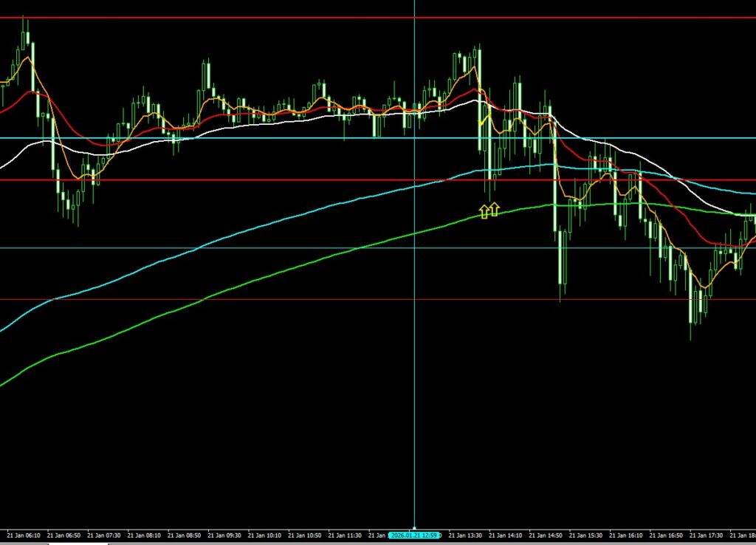Click the right yellow up-arrow signal marker
The image size is (756, 545).
point(495,210)
